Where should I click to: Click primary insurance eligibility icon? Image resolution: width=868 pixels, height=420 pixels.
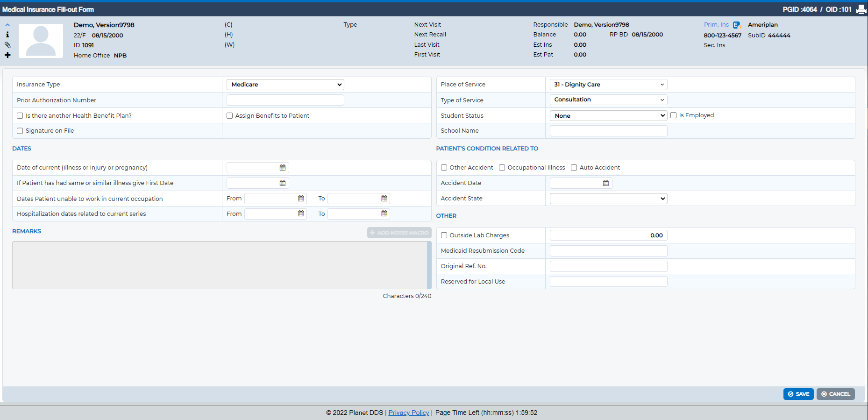(x=737, y=25)
